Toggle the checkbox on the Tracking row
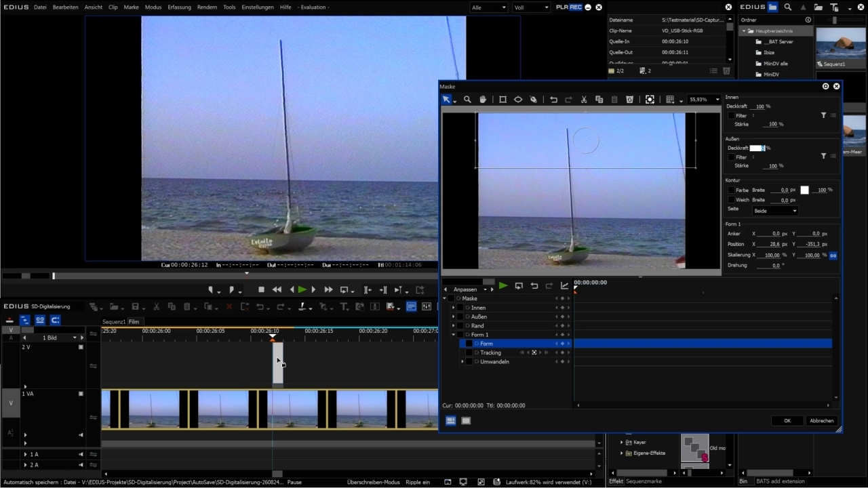The image size is (868, 488). (469, 352)
